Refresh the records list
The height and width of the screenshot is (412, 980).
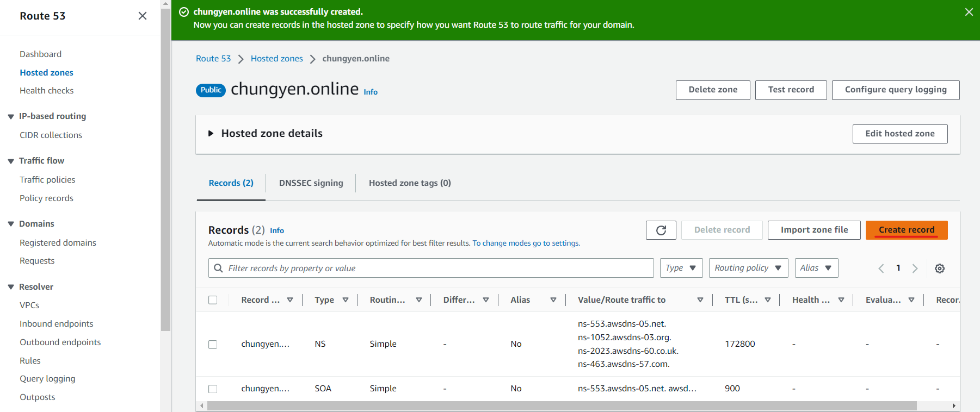pos(661,230)
